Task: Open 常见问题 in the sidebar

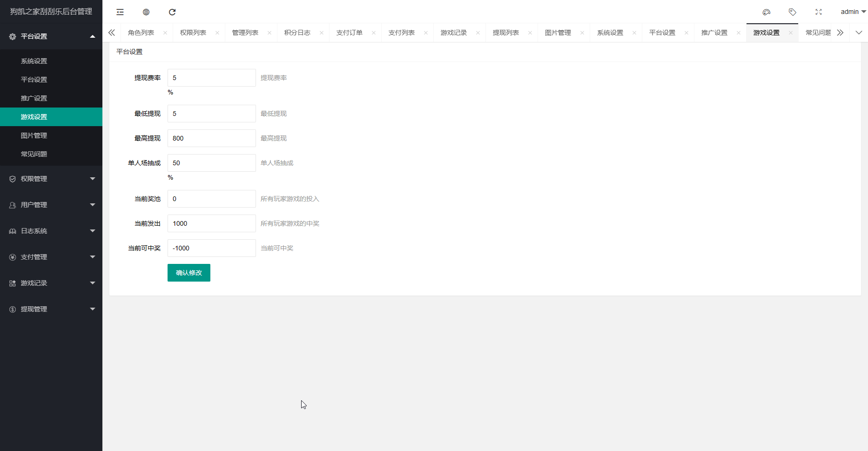Action: [51, 154]
